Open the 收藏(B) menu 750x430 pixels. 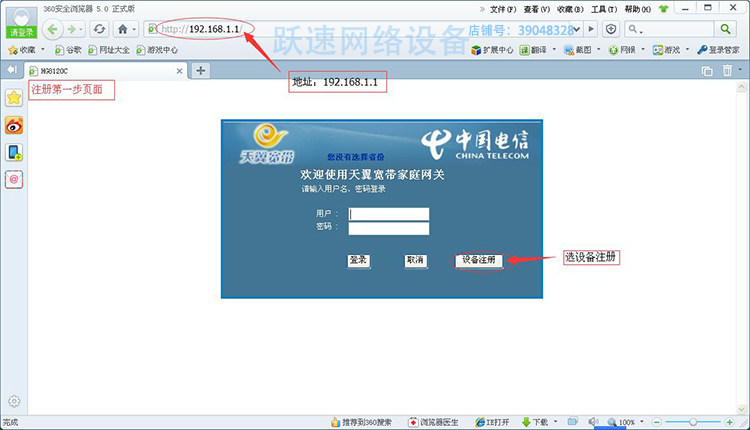[570, 9]
